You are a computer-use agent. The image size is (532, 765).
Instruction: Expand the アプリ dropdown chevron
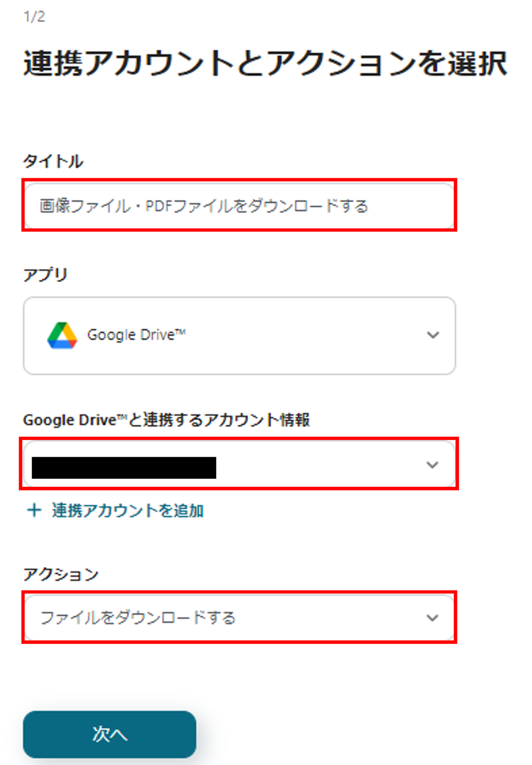click(433, 335)
